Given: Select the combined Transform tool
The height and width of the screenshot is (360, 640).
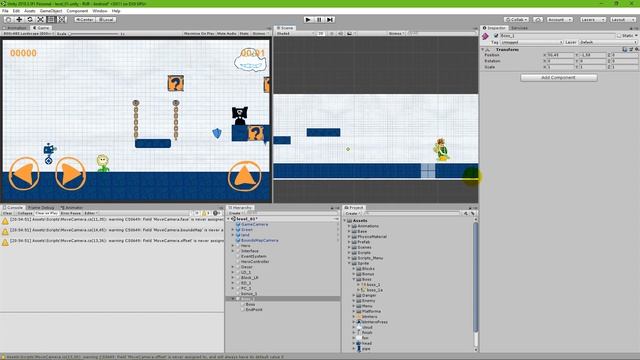Looking at the screenshot, I should 61,20.
